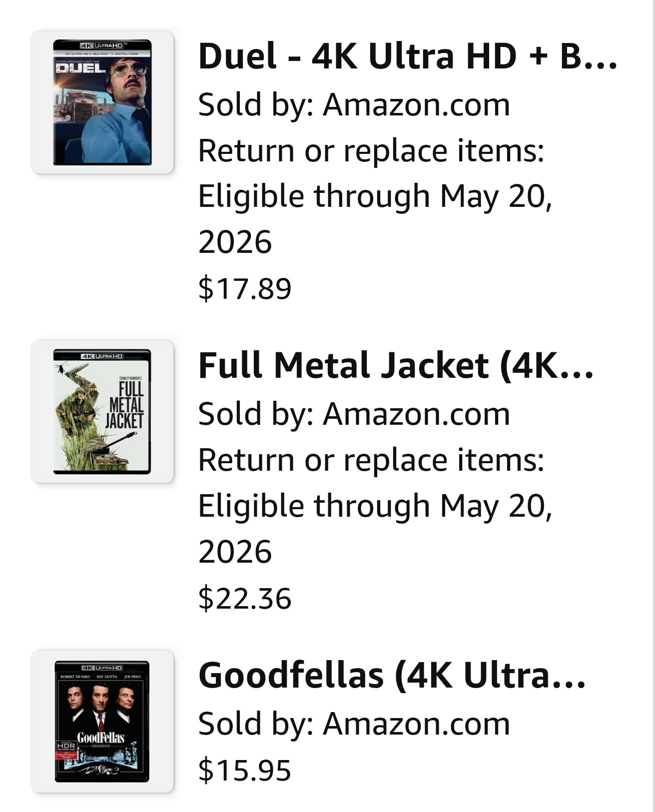Click Duel's Eligible through May 20, 2026 text
This screenshot has width=655, height=812.
[375, 196]
